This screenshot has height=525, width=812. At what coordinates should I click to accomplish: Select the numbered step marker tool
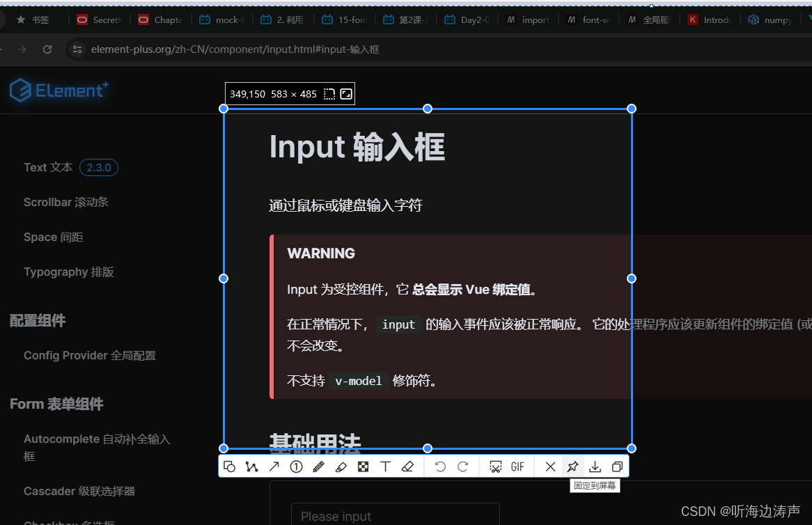coord(296,467)
